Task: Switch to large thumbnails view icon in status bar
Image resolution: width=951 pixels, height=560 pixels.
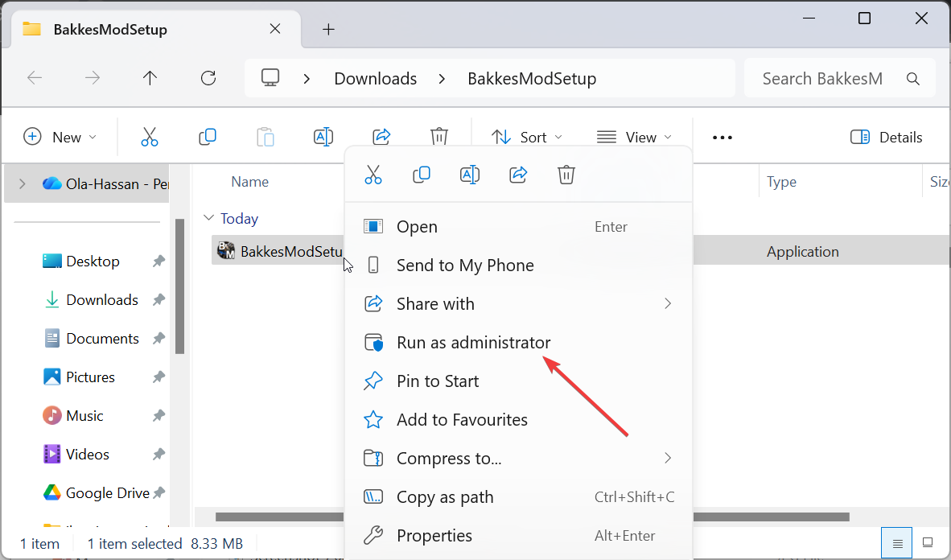Action: [x=928, y=542]
